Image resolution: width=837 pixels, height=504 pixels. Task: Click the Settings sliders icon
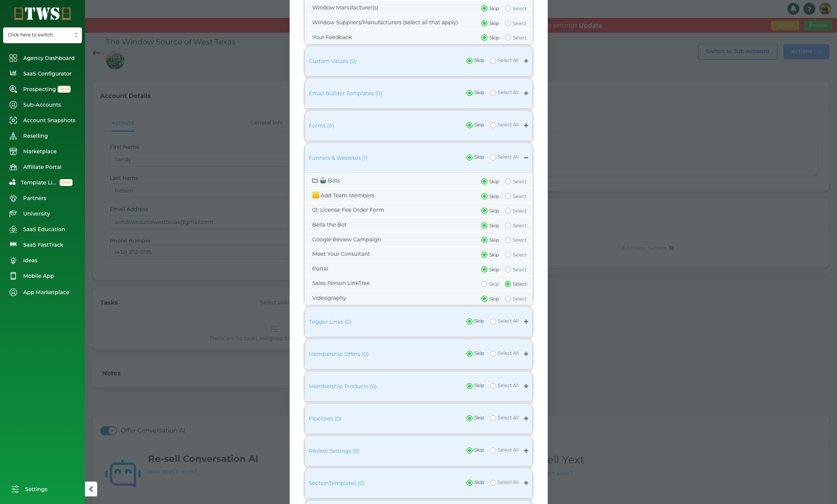tap(15, 489)
